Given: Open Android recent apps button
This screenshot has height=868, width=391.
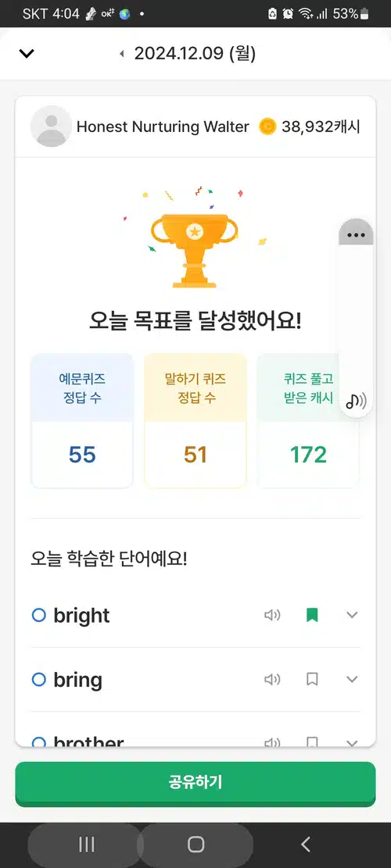Looking at the screenshot, I should click(86, 845).
